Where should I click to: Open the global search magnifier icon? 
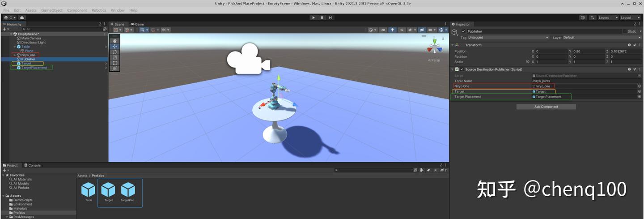pos(593,17)
